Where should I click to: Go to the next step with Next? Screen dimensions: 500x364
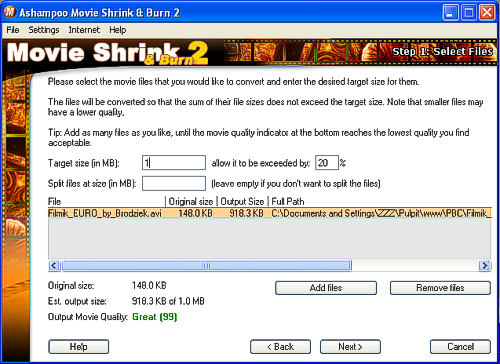[x=350, y=347]
